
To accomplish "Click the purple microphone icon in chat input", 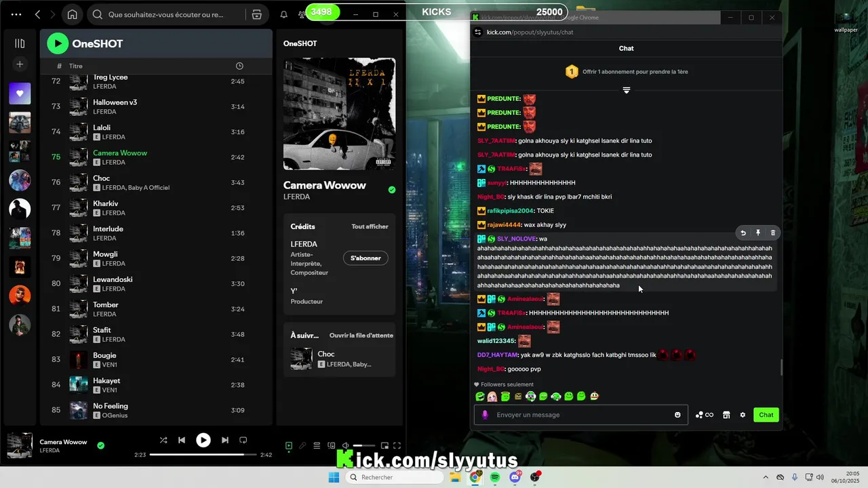I will (485, 415).
